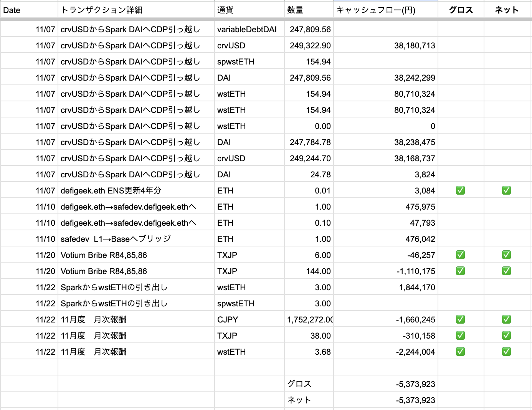Viewport: 532px width, 410px height.
Task: Click total value beside the bottom ネット label
Action: click(385, 400)
